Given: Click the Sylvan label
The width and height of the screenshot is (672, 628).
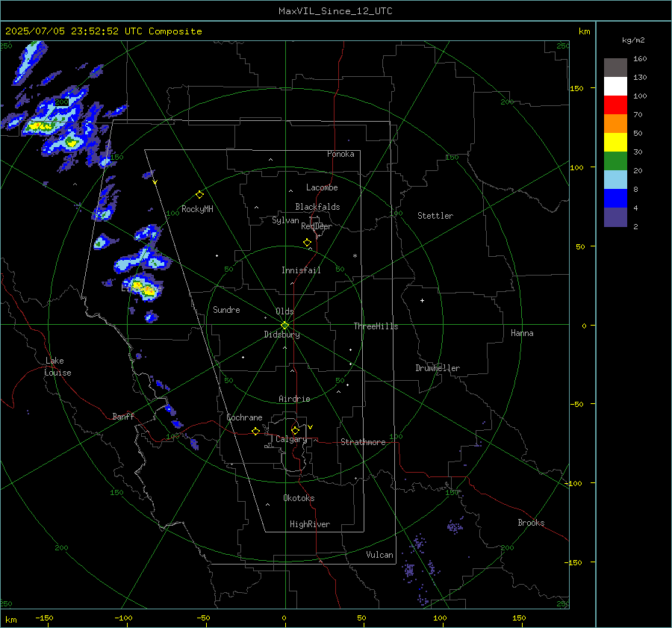Looking at the screenshot, I should [285, 220].
